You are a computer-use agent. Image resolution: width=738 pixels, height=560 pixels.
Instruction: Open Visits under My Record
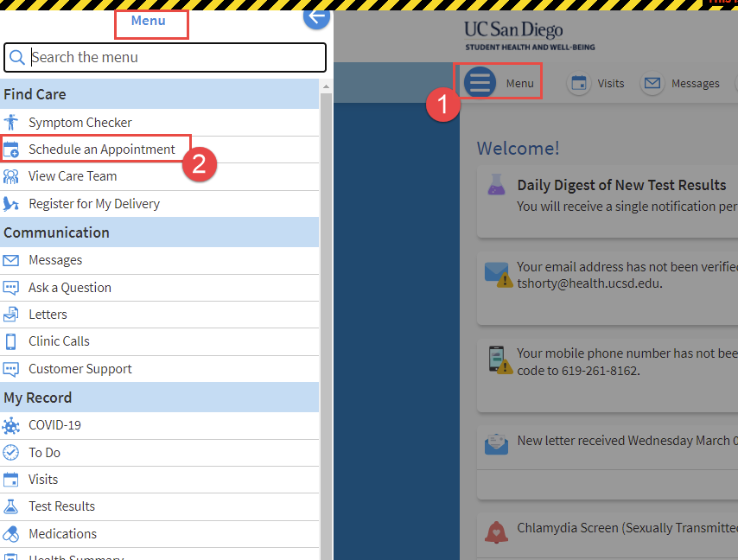pyautogui.click(x=160, y=480)
